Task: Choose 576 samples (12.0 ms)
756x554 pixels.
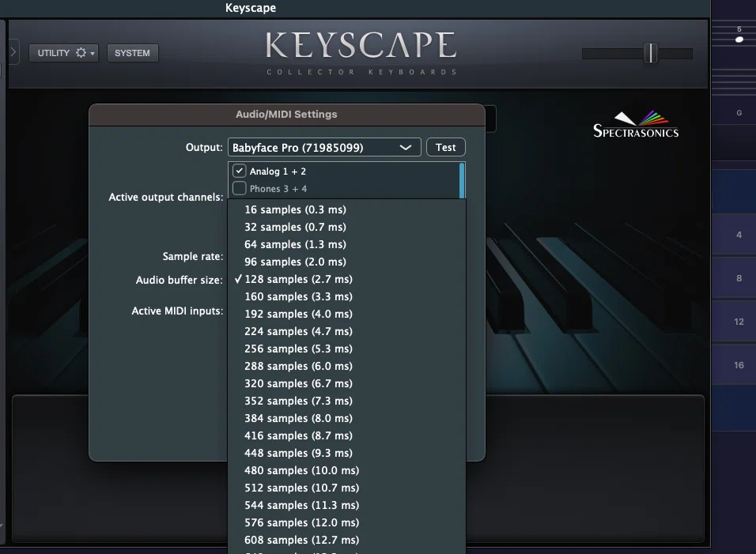Action: coord(346,522)
